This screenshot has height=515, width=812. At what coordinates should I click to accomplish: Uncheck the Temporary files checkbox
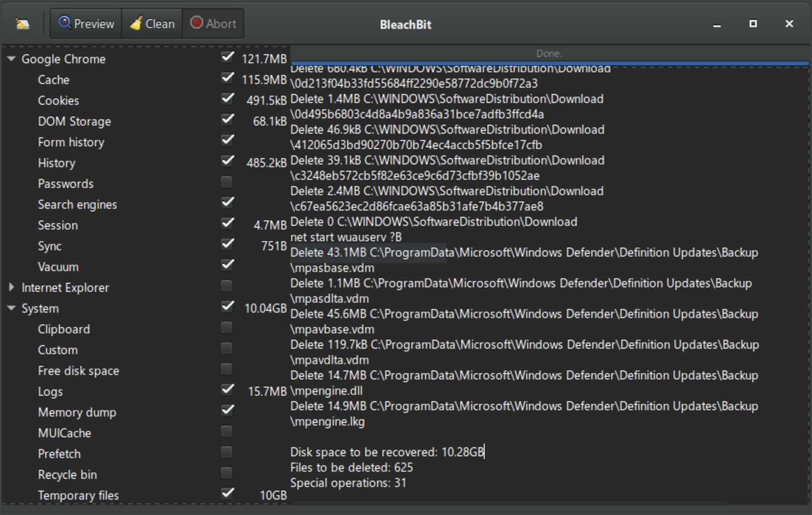(x=227, y=493)
